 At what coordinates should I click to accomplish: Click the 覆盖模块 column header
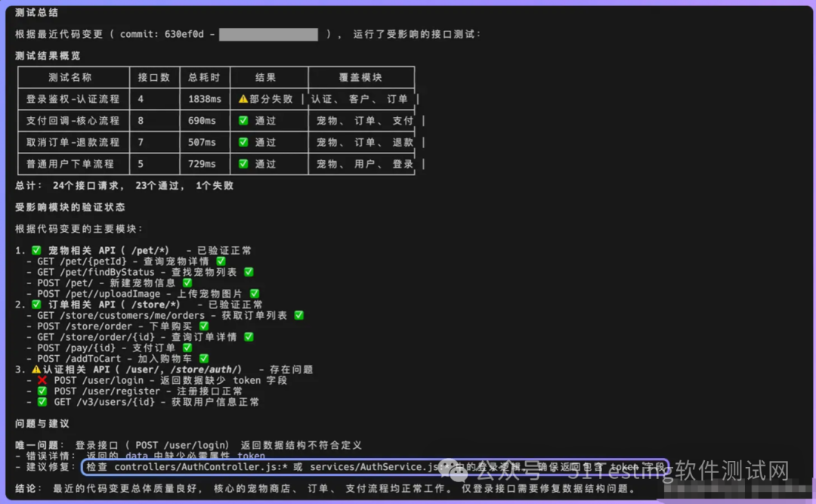(360, 78)
